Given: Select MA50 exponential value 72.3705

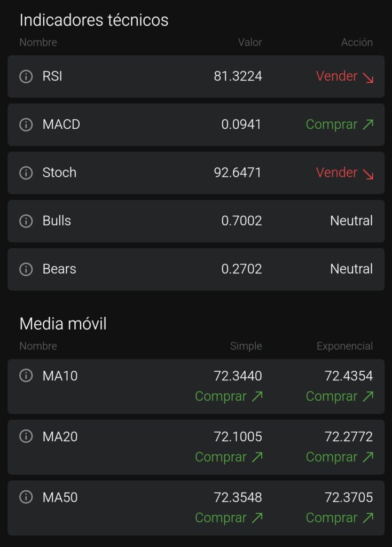Looking at the screenshot, I should 349,497.
